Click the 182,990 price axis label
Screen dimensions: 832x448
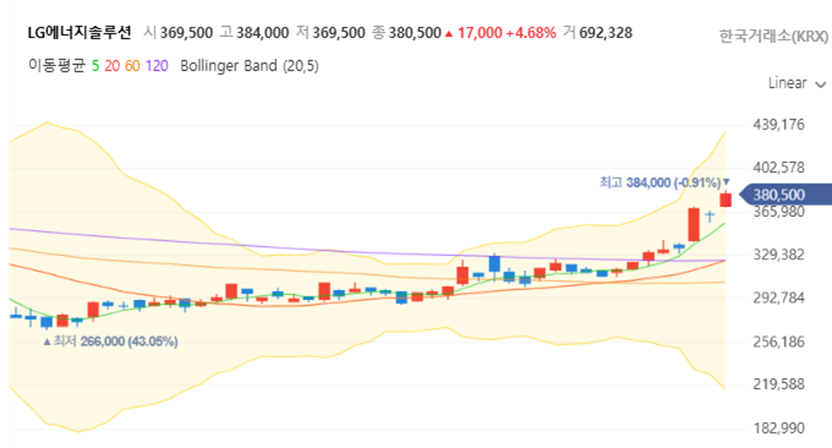coord(778,428)
